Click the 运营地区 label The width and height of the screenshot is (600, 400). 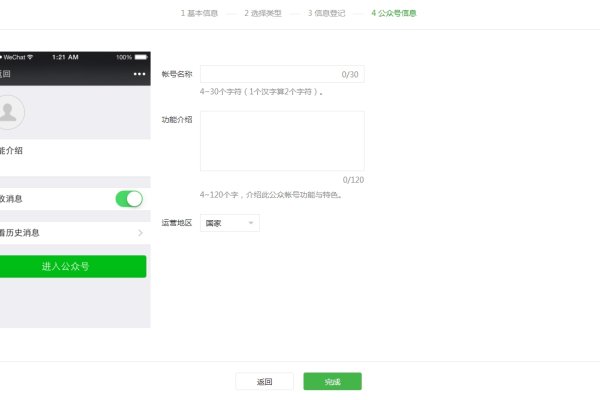177,223
